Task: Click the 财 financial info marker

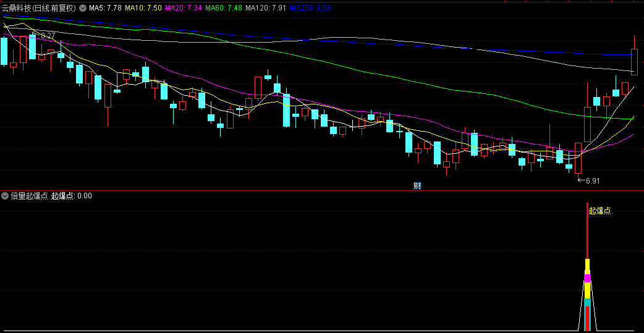Action: [417, 185]
